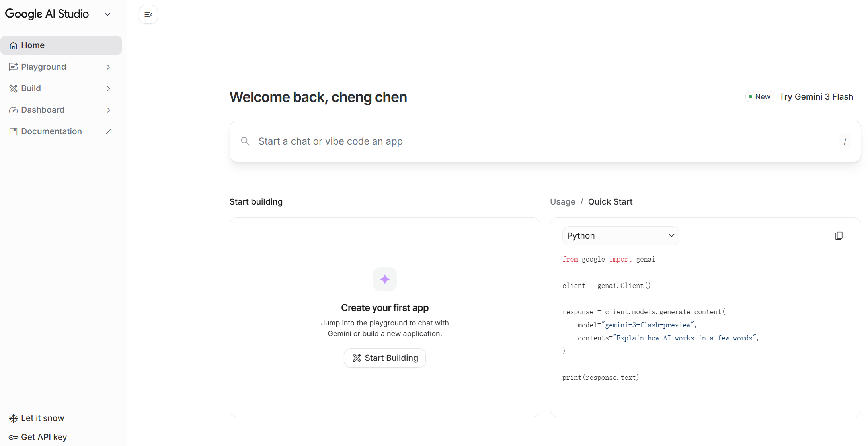Copy the Python code snippet
The height and width of the screenshot is (446, 868).
(839, 236)
